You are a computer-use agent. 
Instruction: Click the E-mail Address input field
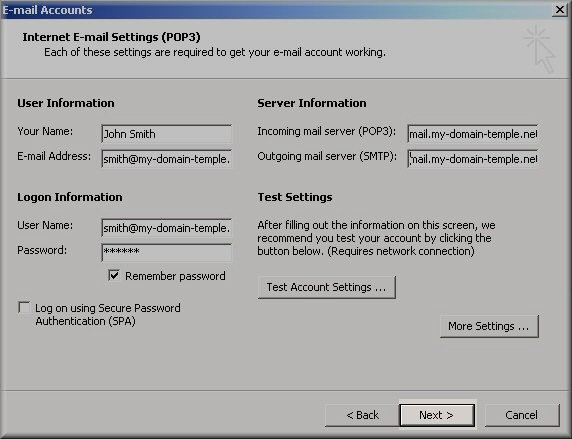[166, 159]
